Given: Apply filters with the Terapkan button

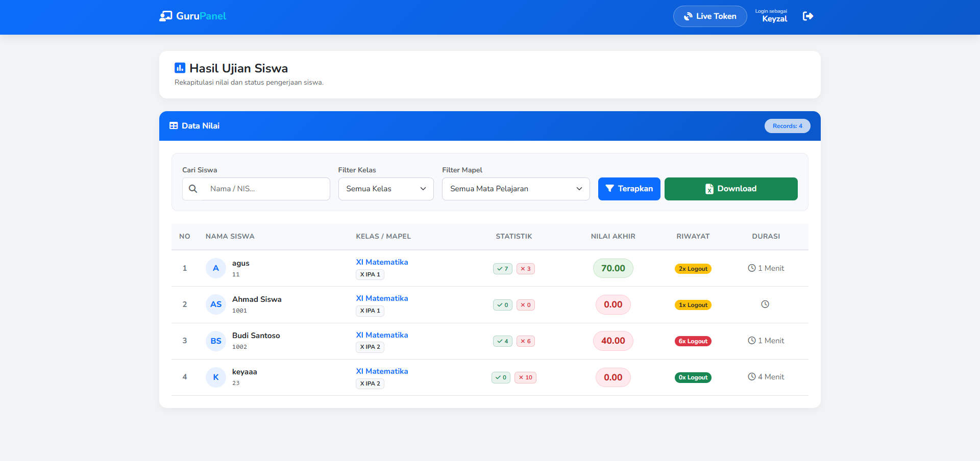Looking at the screenshot, I should (629, 189).
